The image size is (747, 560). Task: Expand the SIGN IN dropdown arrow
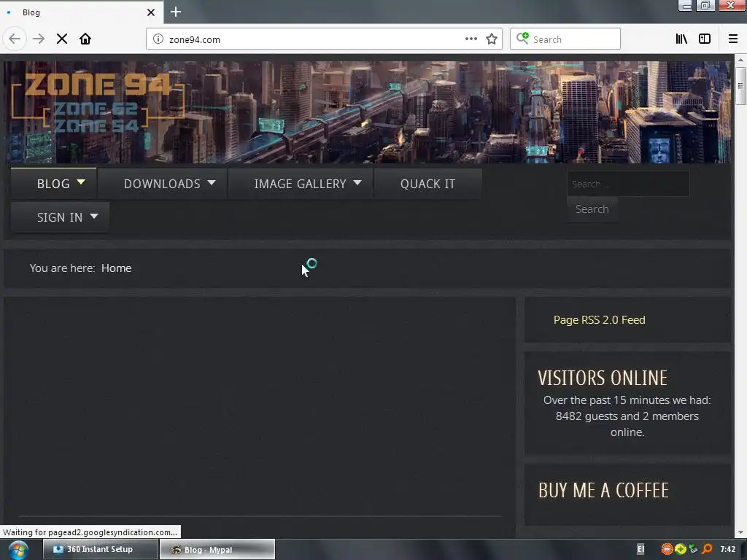point(94,216)
